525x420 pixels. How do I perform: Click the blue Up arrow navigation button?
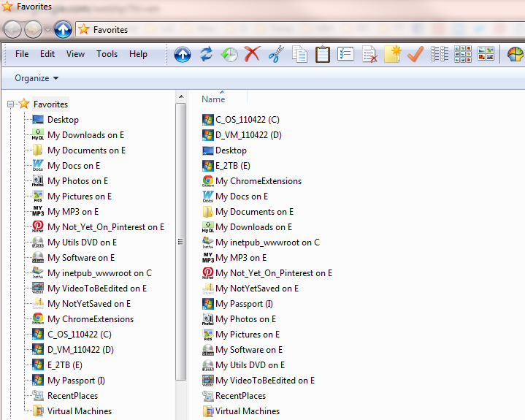click(x=63, y=29)
